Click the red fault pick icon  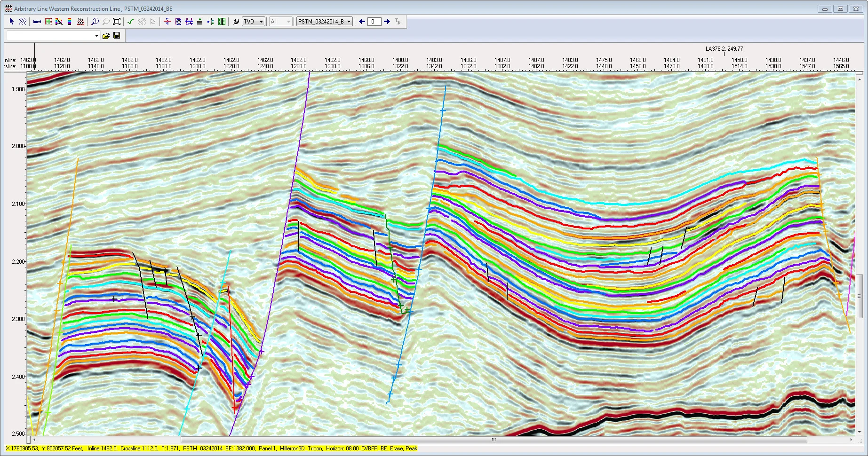pyautogui.click(x=167, y=22)
